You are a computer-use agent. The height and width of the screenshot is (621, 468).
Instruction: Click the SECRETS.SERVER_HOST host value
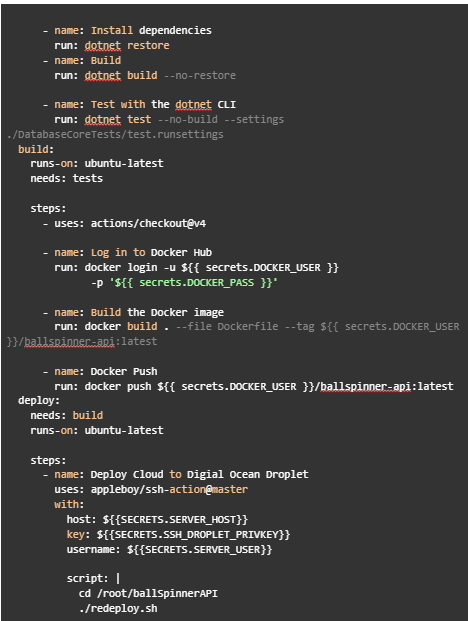click(175, 520)
